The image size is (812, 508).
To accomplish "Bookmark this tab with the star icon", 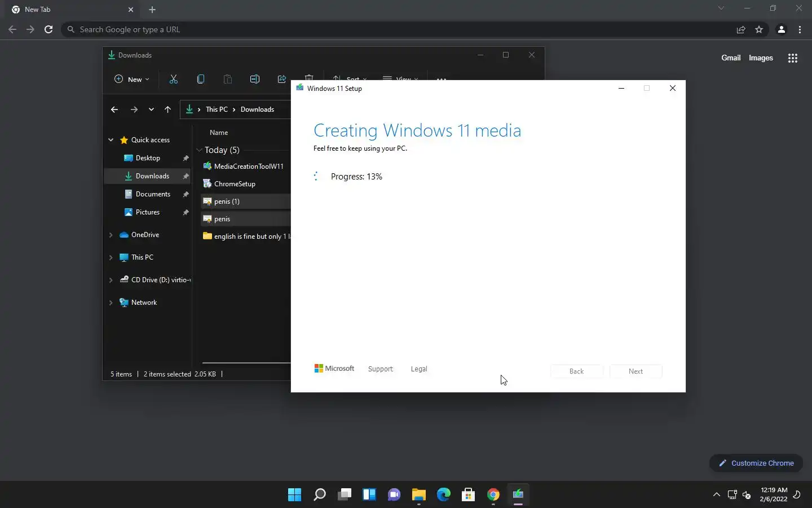I will click(759, 29).
